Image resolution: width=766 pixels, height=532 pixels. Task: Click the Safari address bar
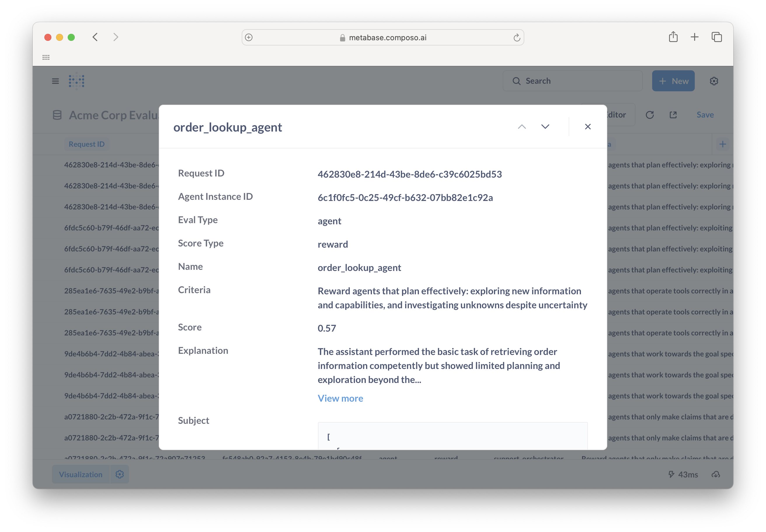point(383,37)
